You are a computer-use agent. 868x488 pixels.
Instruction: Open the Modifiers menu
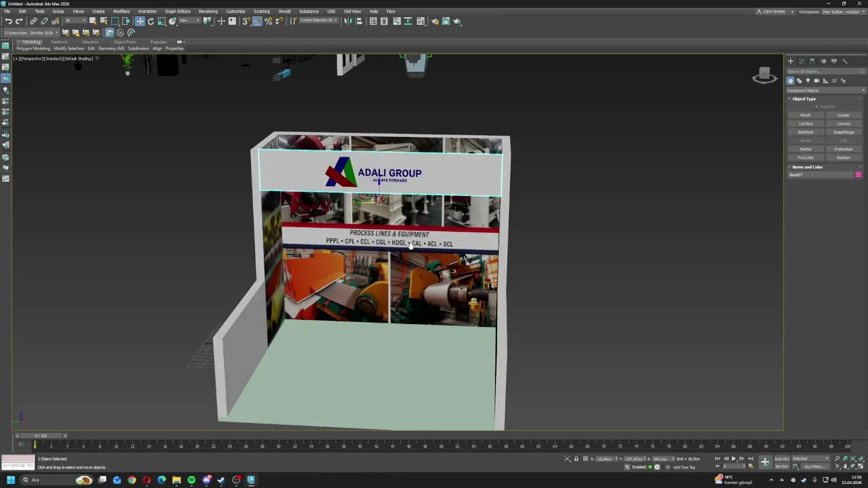click(121, 12)
